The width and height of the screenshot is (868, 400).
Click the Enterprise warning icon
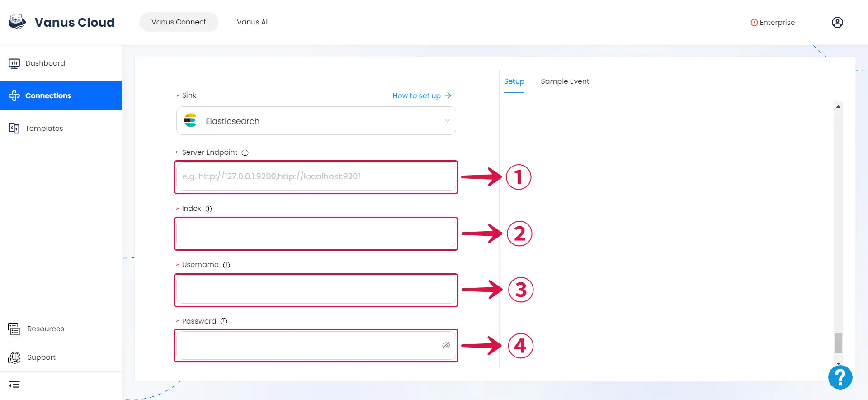click(x=754, y=23)
